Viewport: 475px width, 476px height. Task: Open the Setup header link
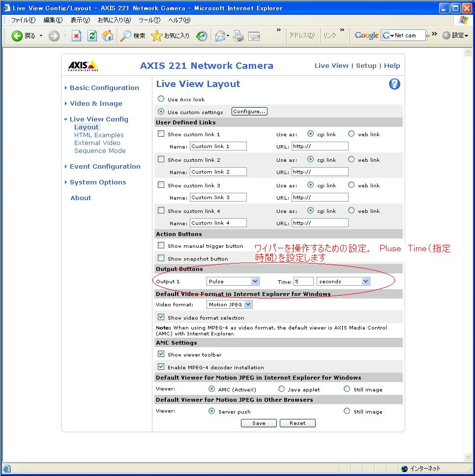click(x=366, y=65)
